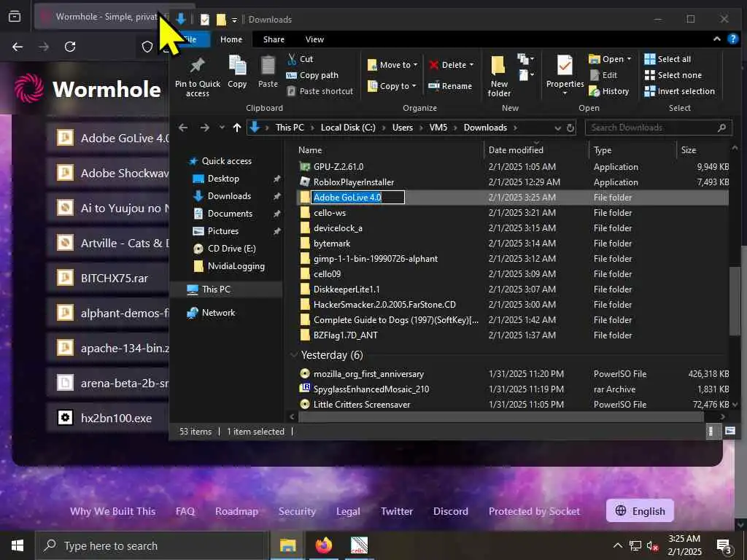Screen dimensions: 747x560
Task: Select This PC in navigation pane
Action: click(216, 289)
